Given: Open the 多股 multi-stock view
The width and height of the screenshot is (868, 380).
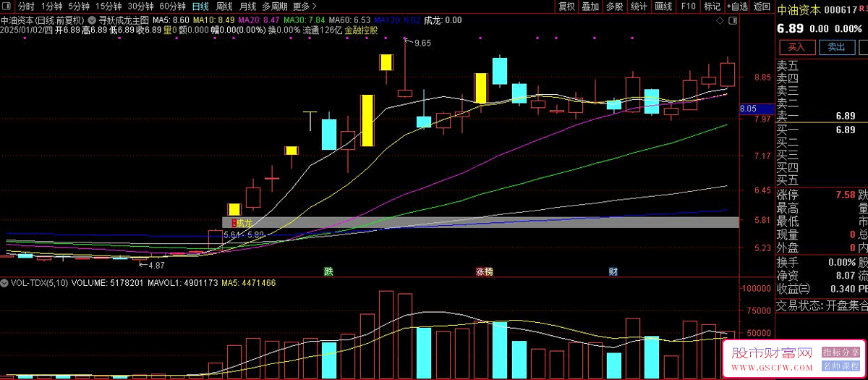Looking at the screenshot, I should coord(614,7).
